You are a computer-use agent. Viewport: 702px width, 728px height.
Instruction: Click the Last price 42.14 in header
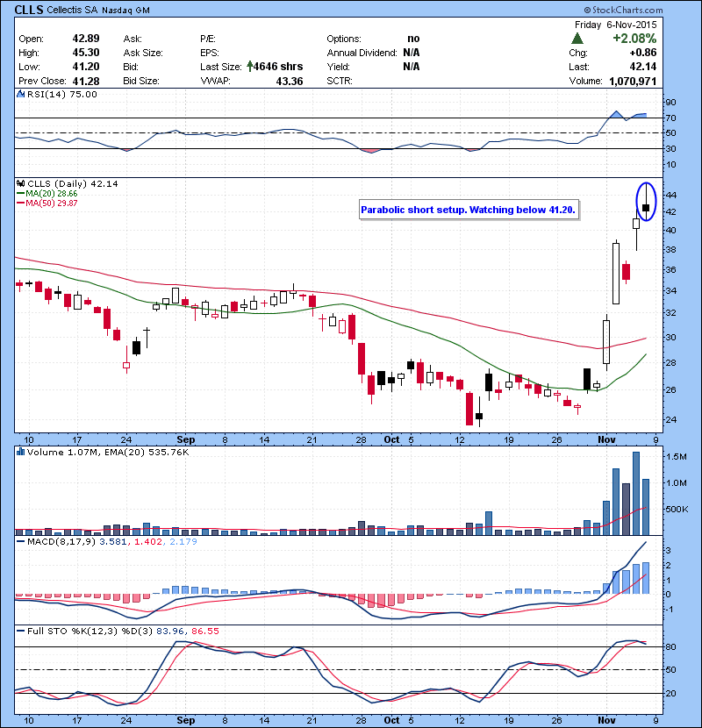[643, 67]
